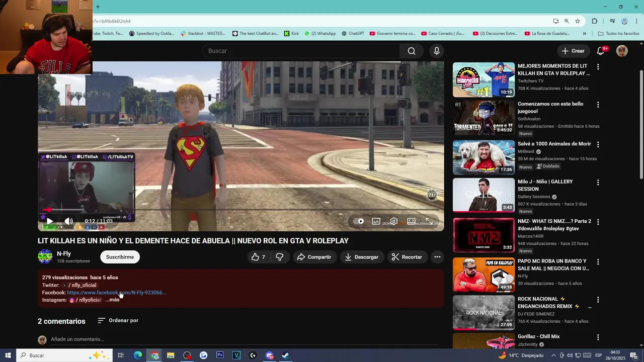Open options for Salvé a 1000 Animales video
The height and width of the screenshot is (362, 644).
click(598, 144)
